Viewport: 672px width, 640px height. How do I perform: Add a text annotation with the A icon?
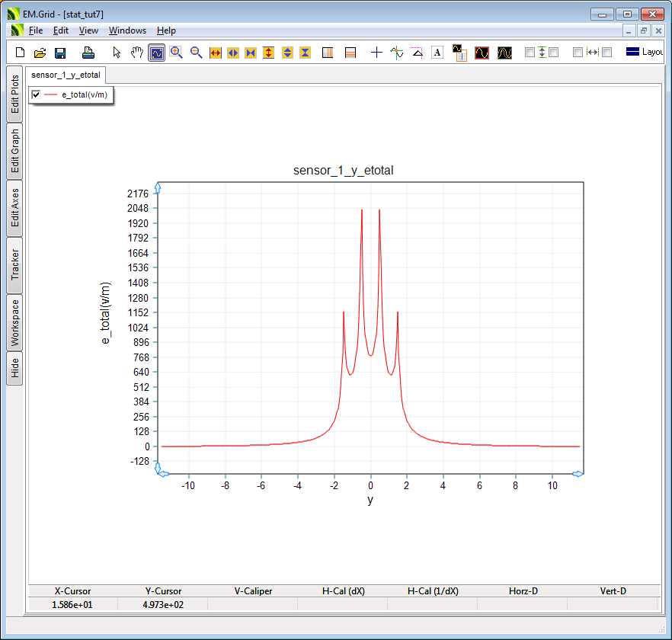tap(437, 53)
